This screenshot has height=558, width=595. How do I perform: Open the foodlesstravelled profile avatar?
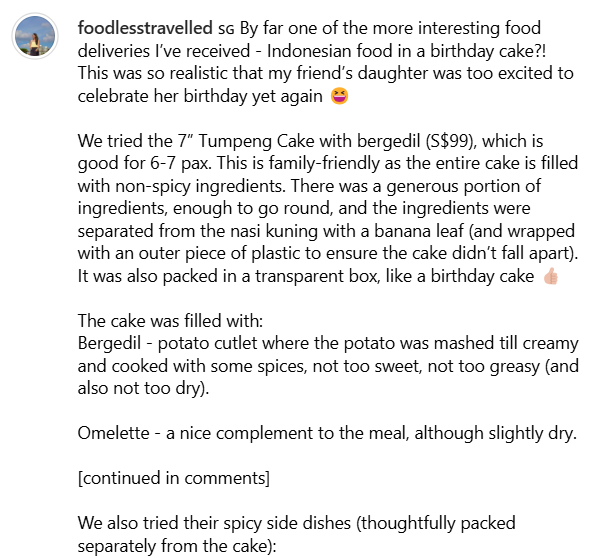35,36
